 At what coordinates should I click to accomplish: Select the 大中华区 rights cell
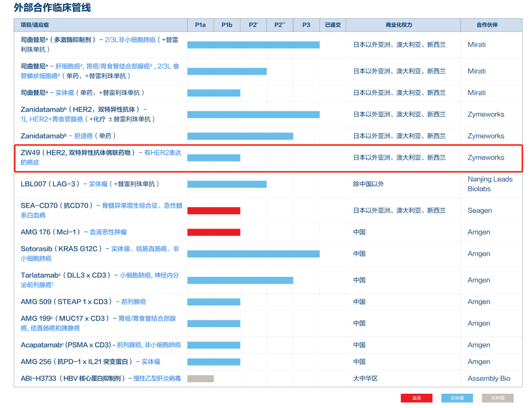pos(366,378)
